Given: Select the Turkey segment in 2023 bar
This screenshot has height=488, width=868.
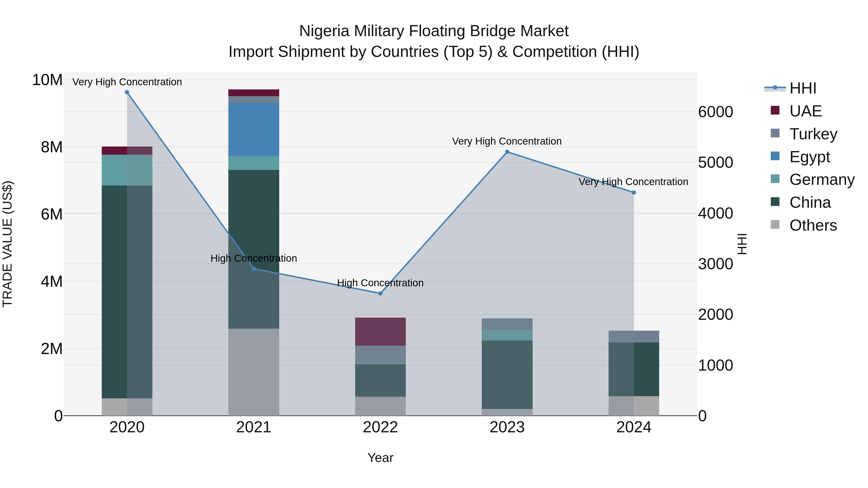Looking at the screenshot, I should 507,324.
